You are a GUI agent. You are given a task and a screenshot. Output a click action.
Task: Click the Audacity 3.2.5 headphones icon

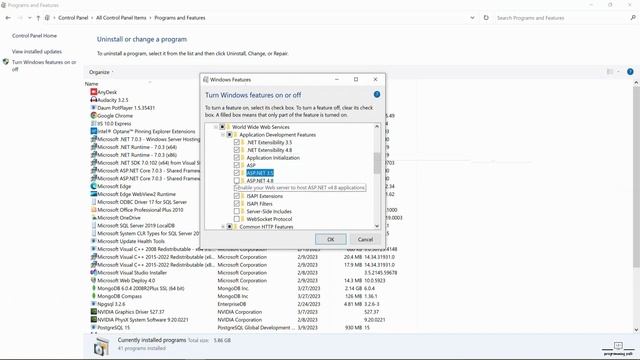93,100
